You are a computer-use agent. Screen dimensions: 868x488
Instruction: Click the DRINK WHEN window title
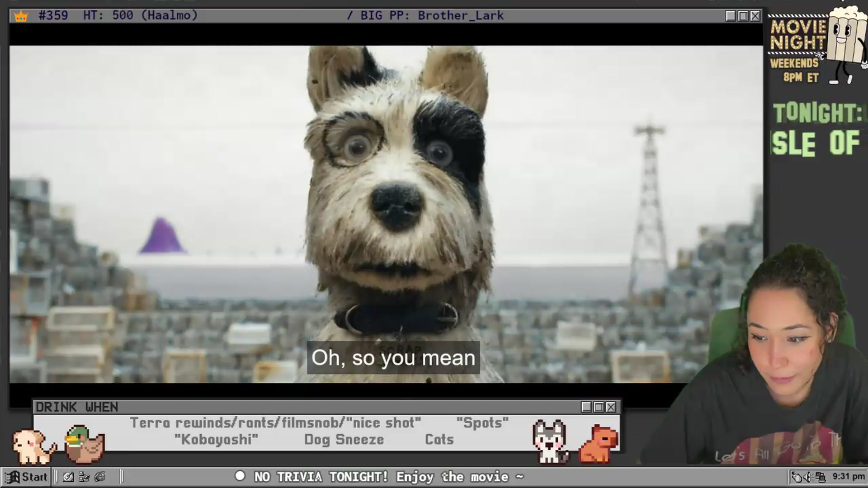[x=77, y=407]
